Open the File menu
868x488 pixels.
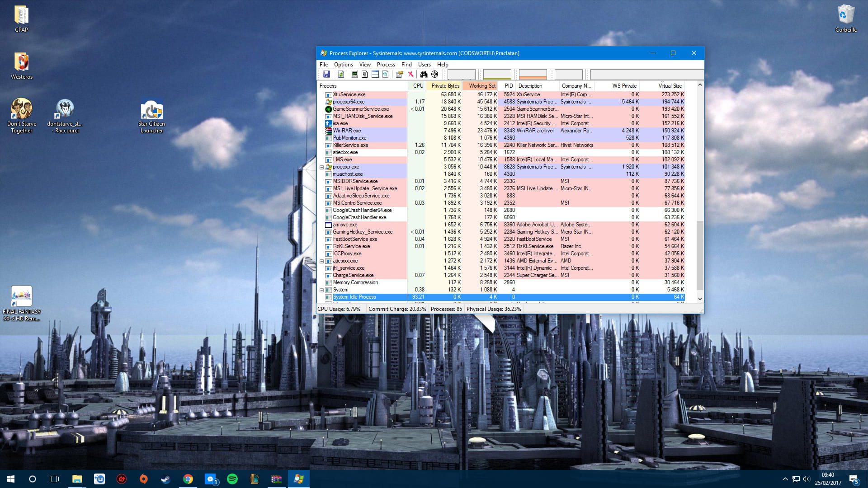pos(324,65)
